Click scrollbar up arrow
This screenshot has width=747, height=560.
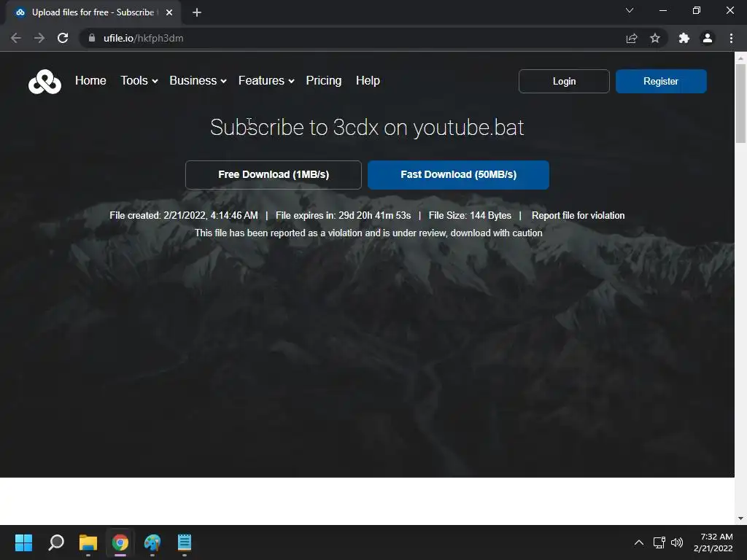click(x=740, y=58)
